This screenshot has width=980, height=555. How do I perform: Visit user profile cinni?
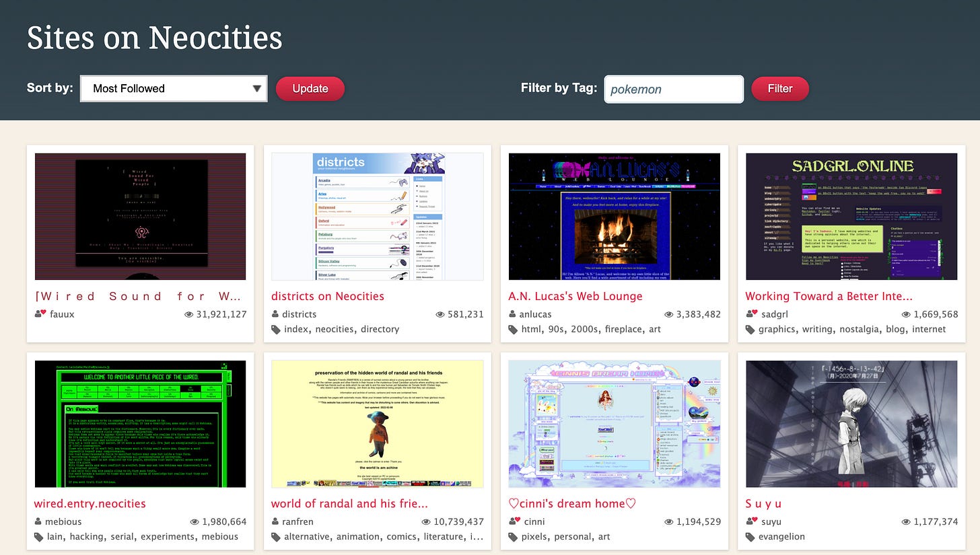534,521
